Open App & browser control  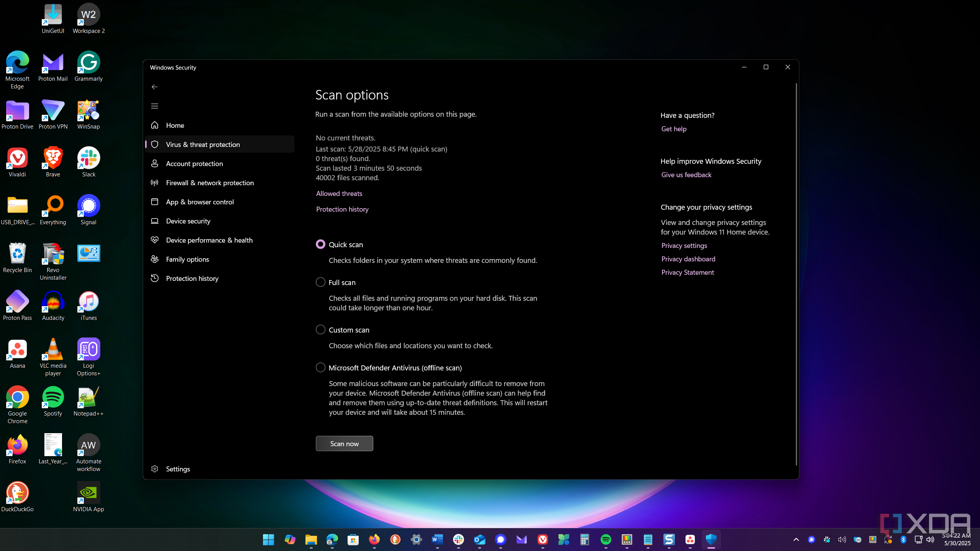220,202
